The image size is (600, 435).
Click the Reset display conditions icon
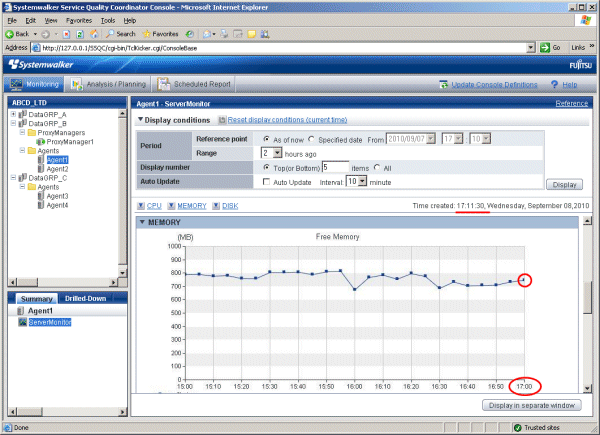click(x=222, y=120)
